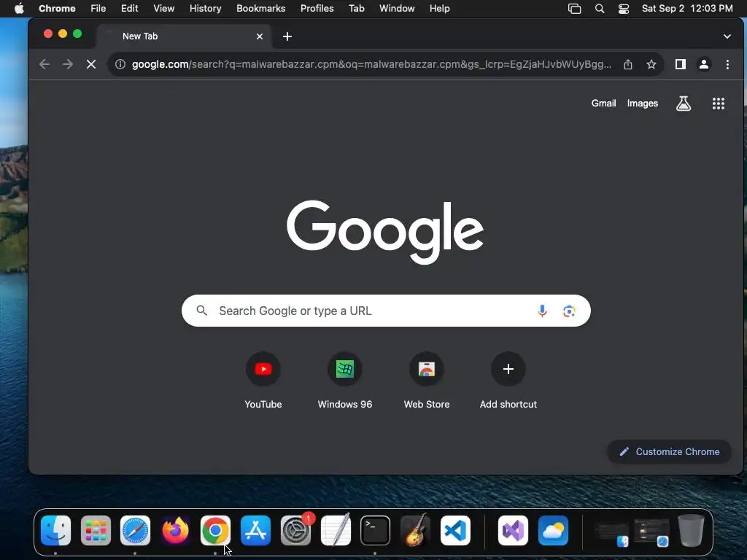747x560 pixels.
Task: Open the History menu
Action: (x=205, y=9)
